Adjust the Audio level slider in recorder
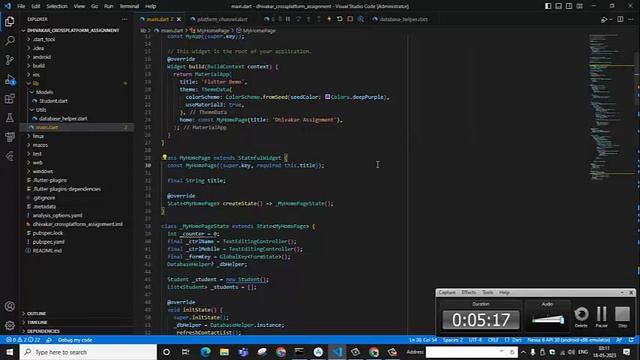This screenshot has width=640, height=360. [x=548, y=320]
